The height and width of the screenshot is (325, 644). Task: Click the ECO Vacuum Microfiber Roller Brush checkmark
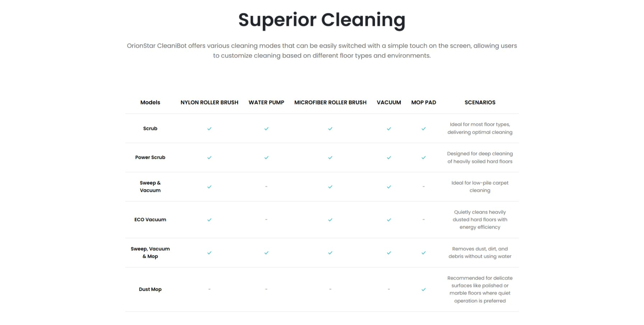pos(330,220)
